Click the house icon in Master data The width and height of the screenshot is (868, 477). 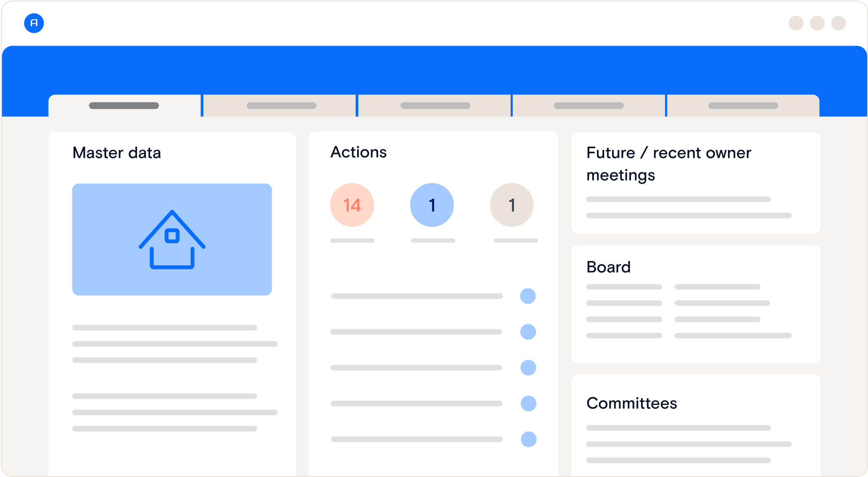[172, 239]
